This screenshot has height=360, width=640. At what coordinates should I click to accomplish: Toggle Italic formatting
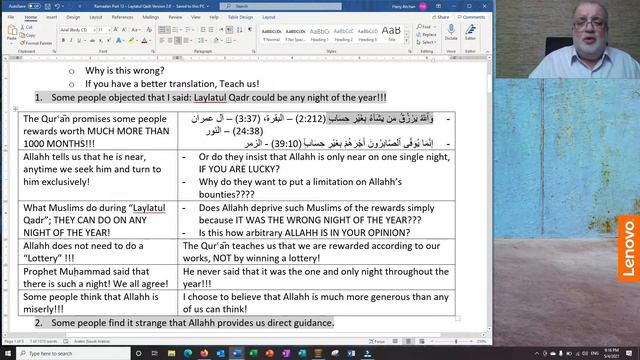(x=71, y=40)
